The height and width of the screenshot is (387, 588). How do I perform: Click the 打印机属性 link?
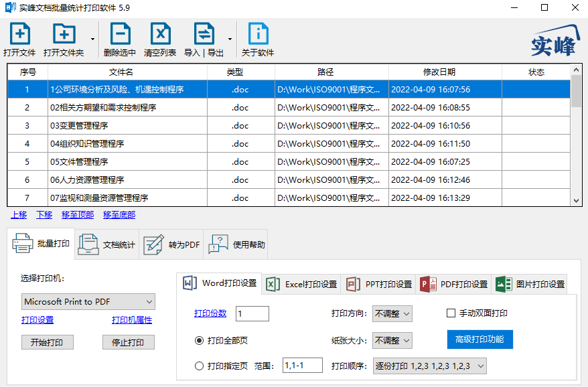(132, 320)
